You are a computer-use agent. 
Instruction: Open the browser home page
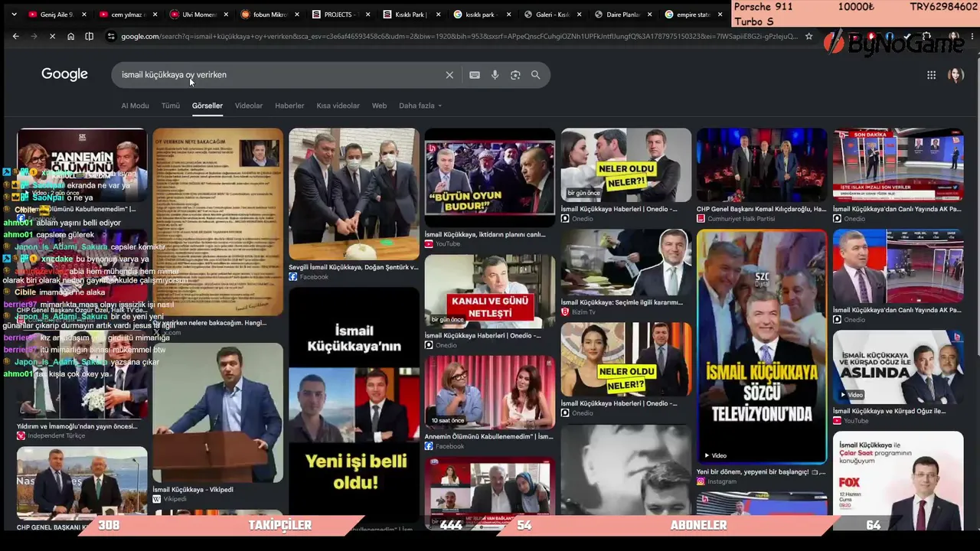pos(70,36)
